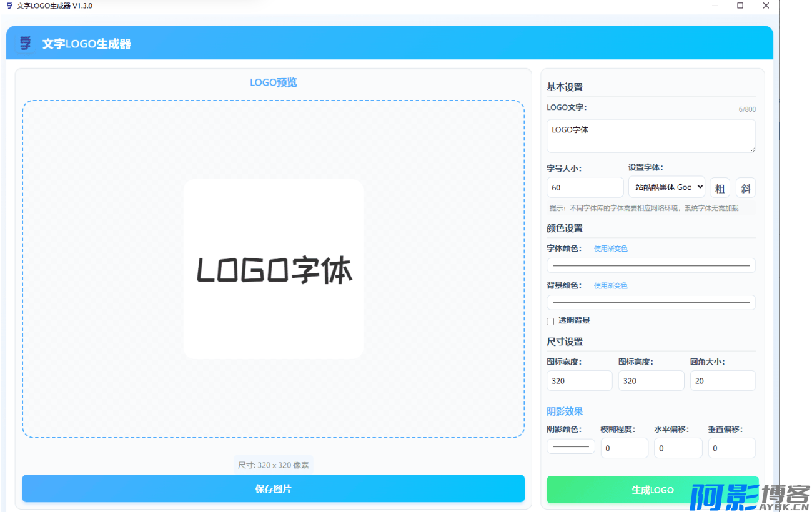Image resolution: width=812 pixels, height=512 pixels.
Task: Focus the 字号大小 input field
Action: (585, 187)
